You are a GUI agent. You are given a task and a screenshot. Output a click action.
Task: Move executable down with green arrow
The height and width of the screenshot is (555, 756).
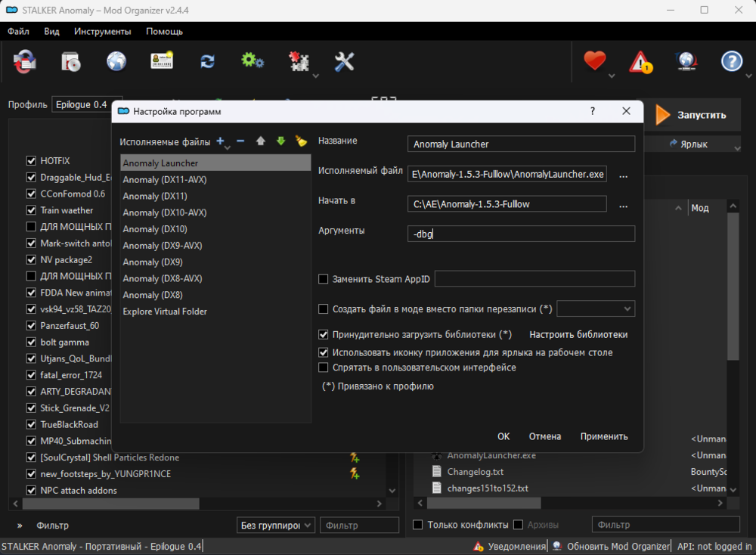[x=280, y=141]
